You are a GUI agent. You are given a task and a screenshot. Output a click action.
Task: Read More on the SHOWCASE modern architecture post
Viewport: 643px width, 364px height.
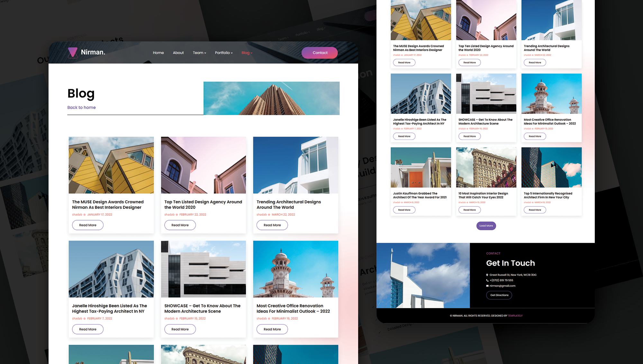click(x=180, y=329)
